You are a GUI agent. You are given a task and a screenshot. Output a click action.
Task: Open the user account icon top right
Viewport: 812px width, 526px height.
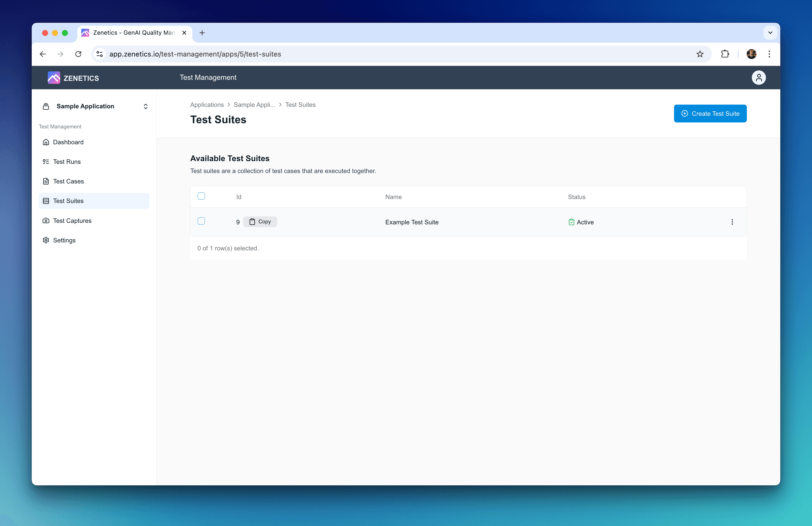tap(759, 78)
